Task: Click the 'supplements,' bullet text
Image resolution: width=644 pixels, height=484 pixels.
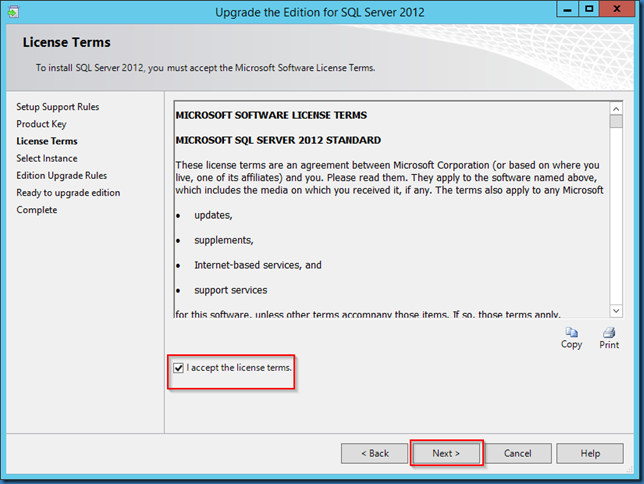Action: tap(223, 240)
